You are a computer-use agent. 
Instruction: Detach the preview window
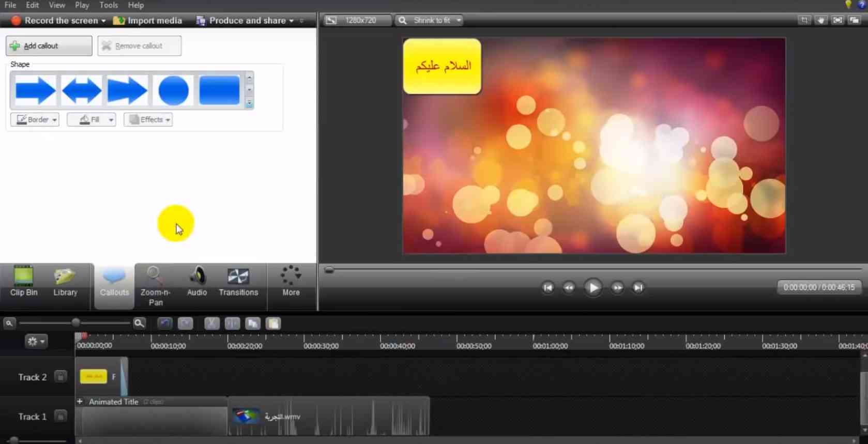(854, 20)
